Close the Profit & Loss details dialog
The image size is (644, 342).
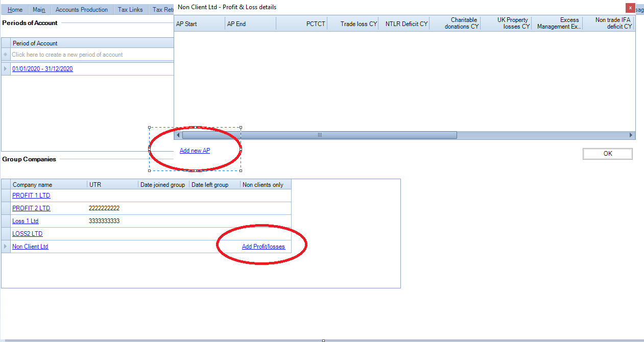[x=631, y=8]
